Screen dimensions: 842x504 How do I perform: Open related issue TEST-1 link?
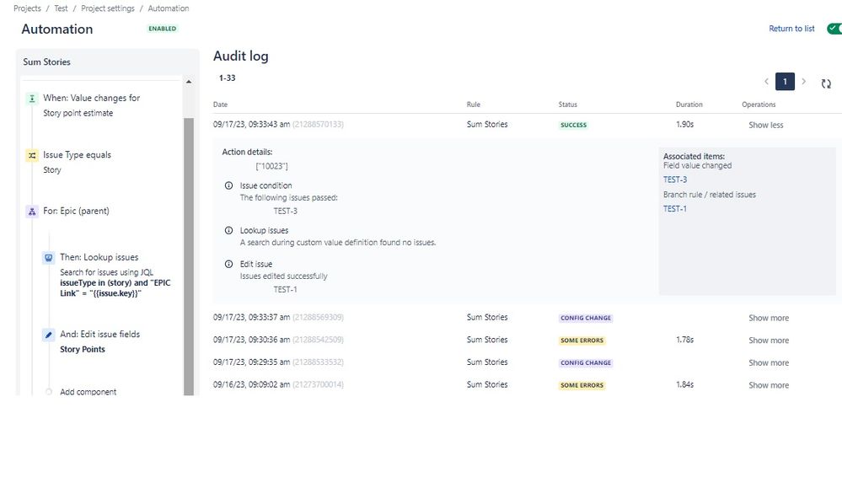pos(675,209)
